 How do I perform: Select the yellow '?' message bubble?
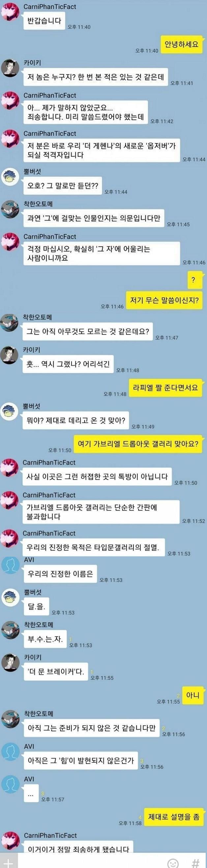tap(193, 280)
